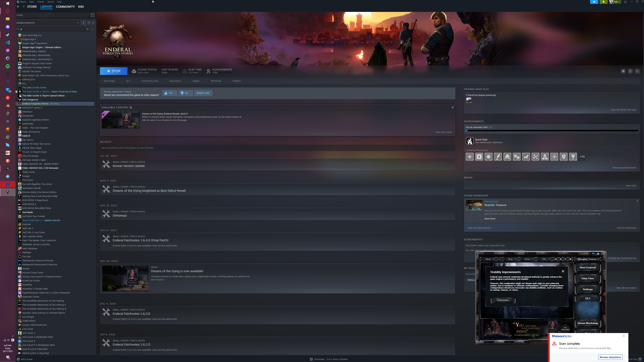Open Spotify from the Windows taskbar
644x362 pixels.
[x=8, y=66]
